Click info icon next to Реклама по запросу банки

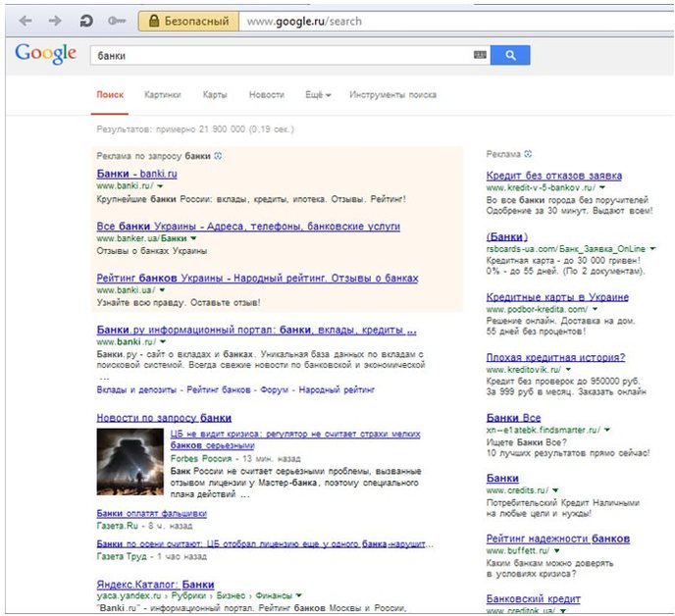point(218,156)
